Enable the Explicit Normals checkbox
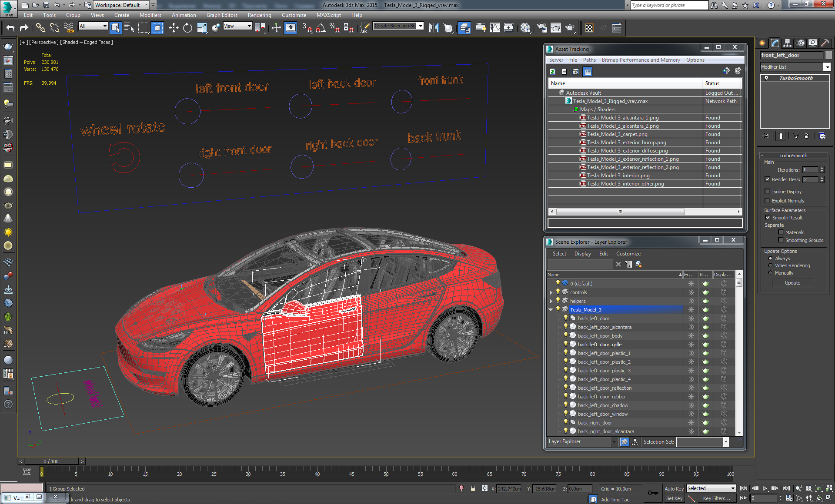The width and height of the screenshot is (835, 504). (x=768, y=201)
